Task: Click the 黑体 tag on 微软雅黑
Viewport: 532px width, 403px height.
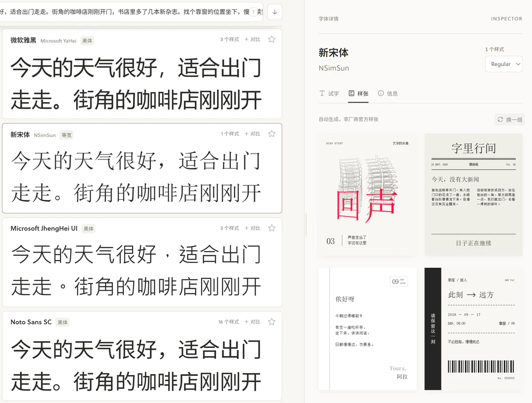Action: 87,41
